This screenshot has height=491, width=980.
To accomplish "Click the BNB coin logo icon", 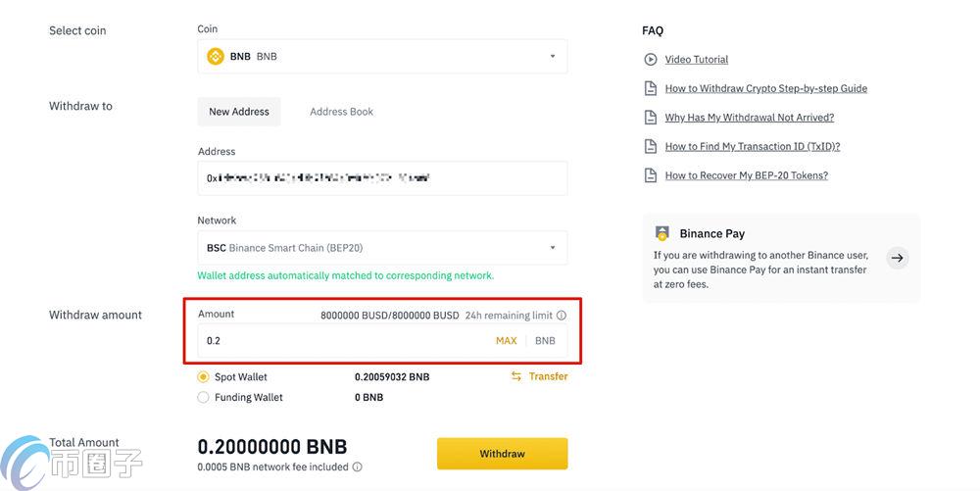I will pos(216,56).
